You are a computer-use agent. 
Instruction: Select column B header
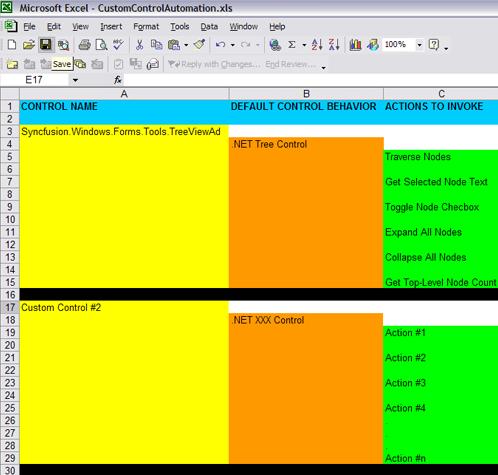(x=306, y=94)
